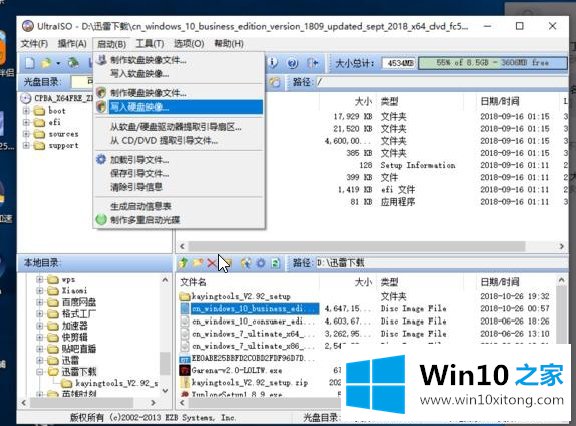Expand the Xiaomi folder in local tree
Image resolution: width=576 pixels, height=426 pixels.
coord(40,290)
